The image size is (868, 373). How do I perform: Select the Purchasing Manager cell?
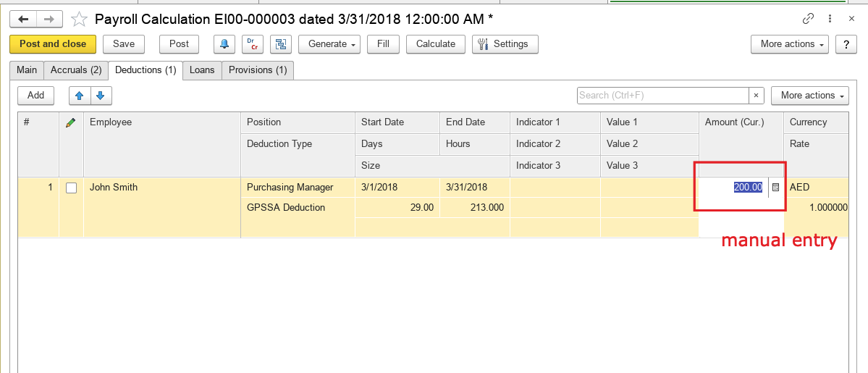coord(298,188)
